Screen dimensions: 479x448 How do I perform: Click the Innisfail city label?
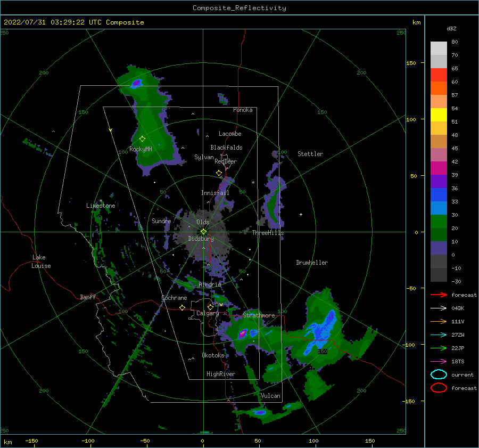click(215, 193)
